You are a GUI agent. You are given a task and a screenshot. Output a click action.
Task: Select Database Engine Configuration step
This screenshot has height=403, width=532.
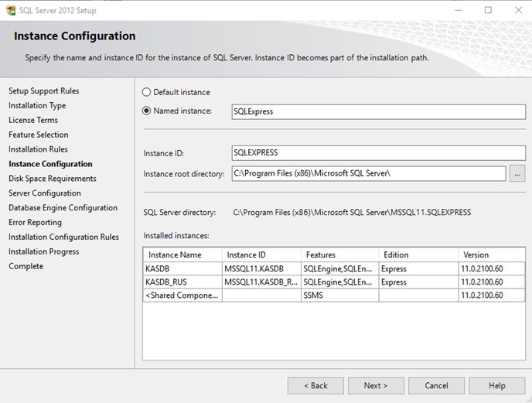(63, 208)
